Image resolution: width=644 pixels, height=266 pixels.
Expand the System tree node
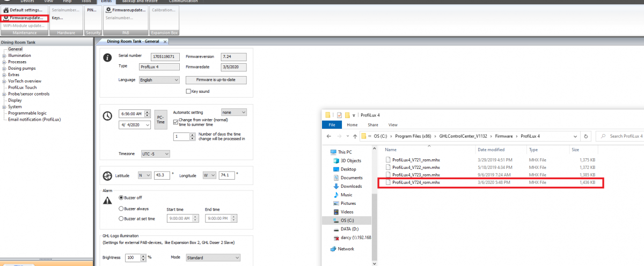coord(4,107)
